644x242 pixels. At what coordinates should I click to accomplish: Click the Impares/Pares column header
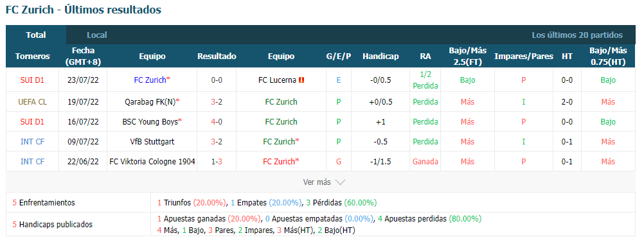pos(524,56)
